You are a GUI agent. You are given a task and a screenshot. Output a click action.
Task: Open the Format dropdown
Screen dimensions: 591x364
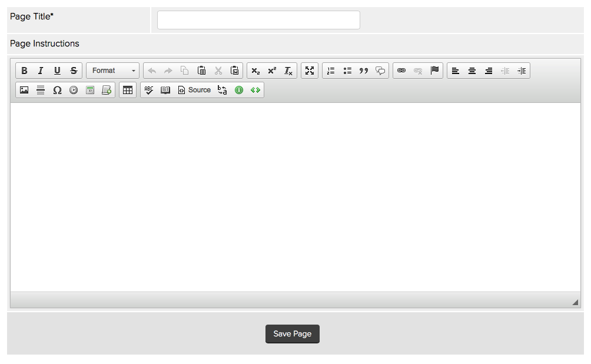113,71
